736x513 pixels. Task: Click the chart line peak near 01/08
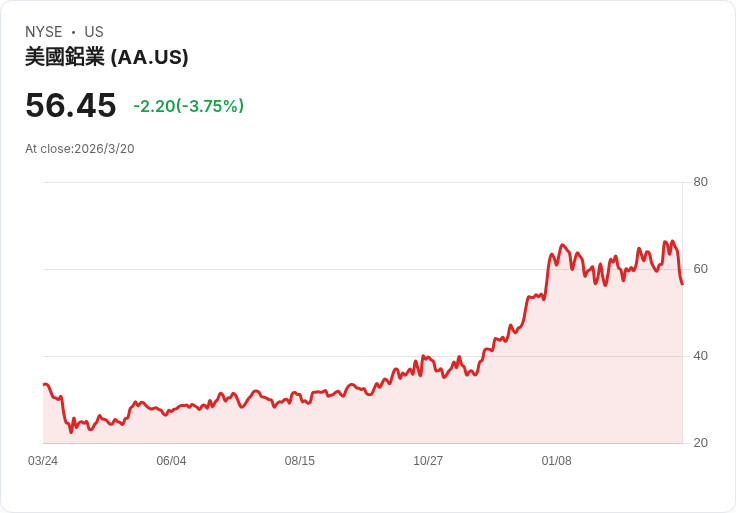pos(562,245)
